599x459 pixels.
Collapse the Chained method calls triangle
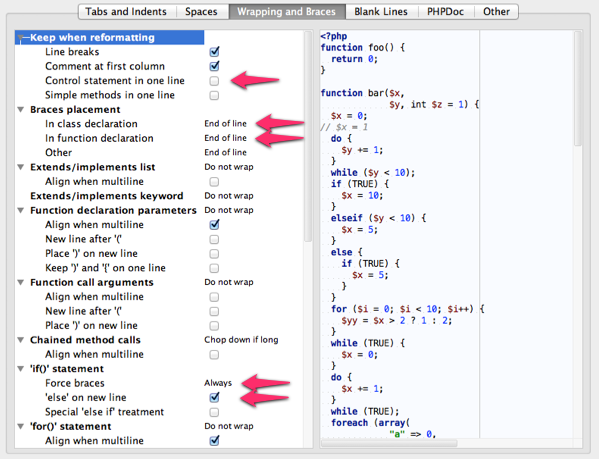21,340
